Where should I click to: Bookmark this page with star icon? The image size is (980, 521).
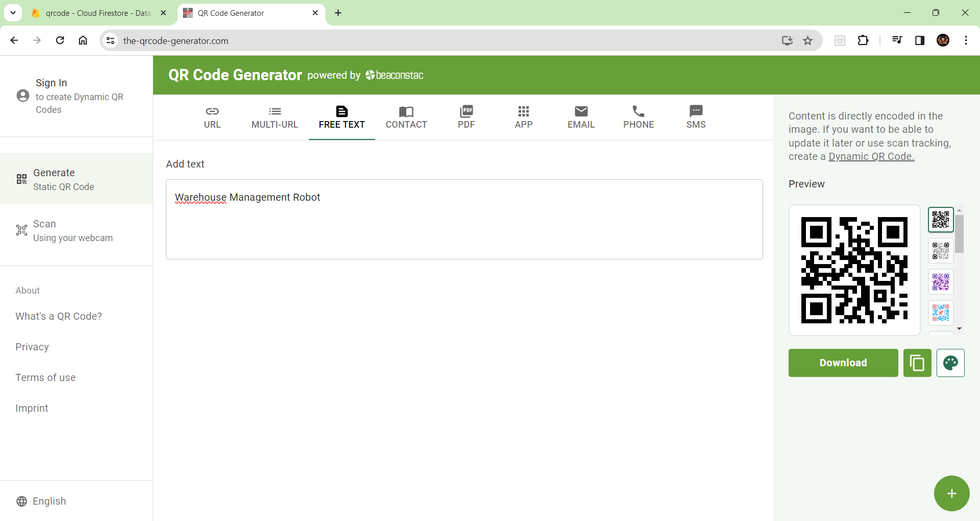[x=807, y=40]
